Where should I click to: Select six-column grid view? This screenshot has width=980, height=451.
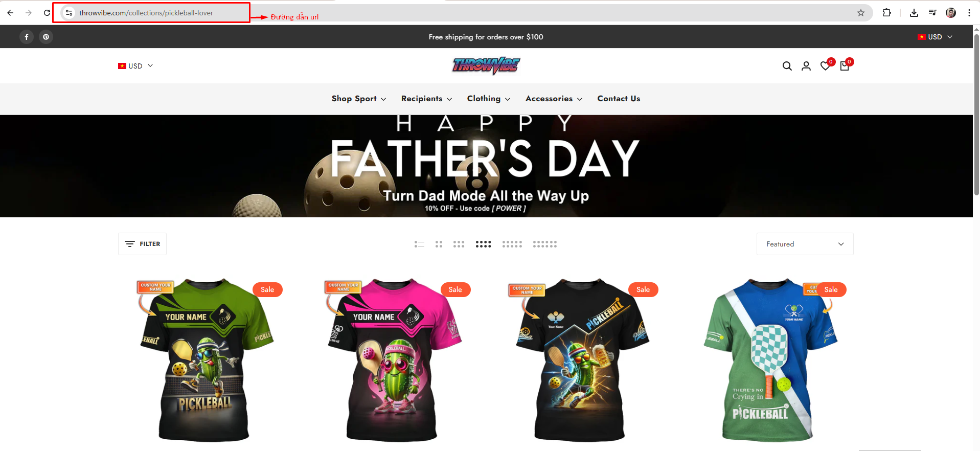[x=545, y=244]
